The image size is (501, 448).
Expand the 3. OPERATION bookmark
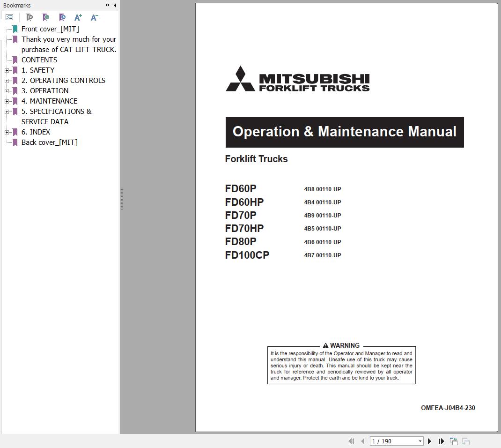[7, 91]
